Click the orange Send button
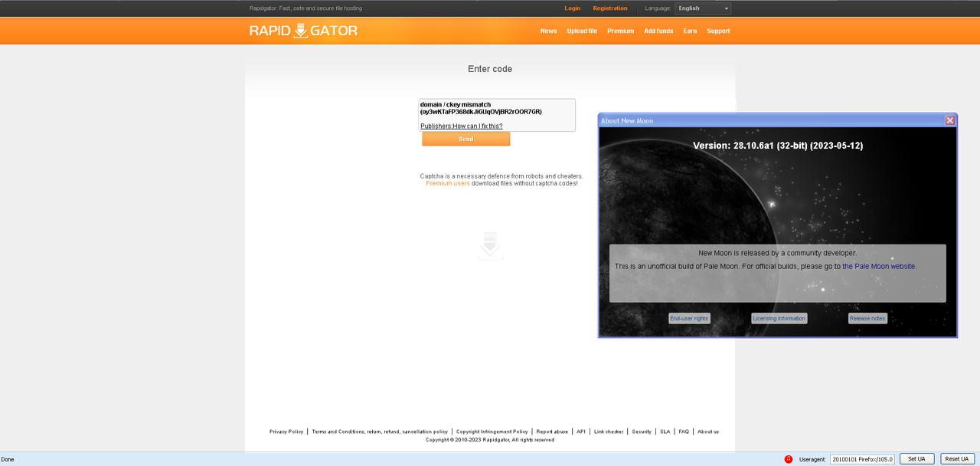Screen dimensions: 980x466 point(466,139)
